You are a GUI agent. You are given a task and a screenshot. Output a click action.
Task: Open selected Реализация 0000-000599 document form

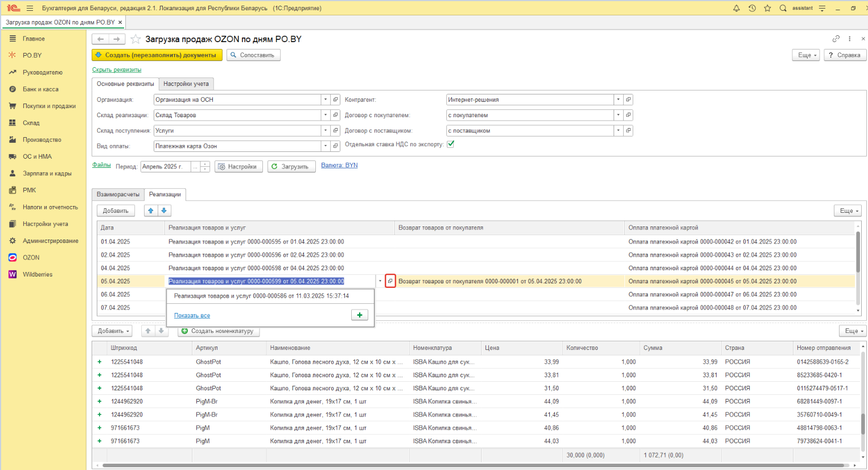(x=390, y=281)
